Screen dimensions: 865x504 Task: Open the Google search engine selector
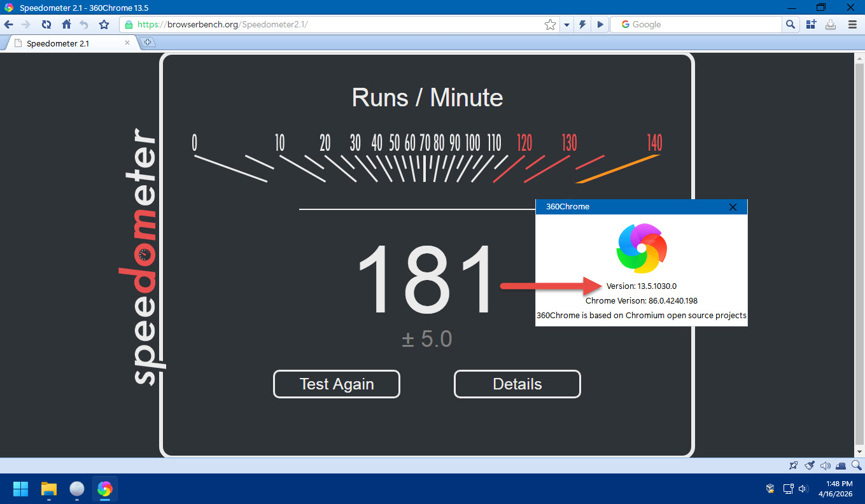[626, 25]
